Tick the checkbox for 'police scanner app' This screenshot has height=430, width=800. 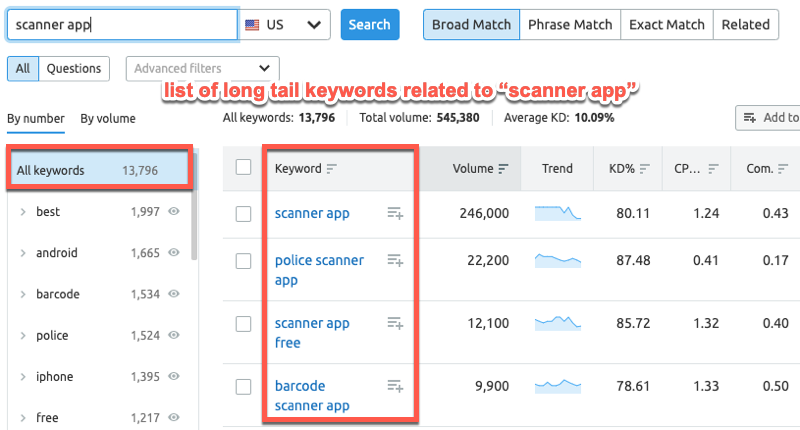tap(244, 261)
